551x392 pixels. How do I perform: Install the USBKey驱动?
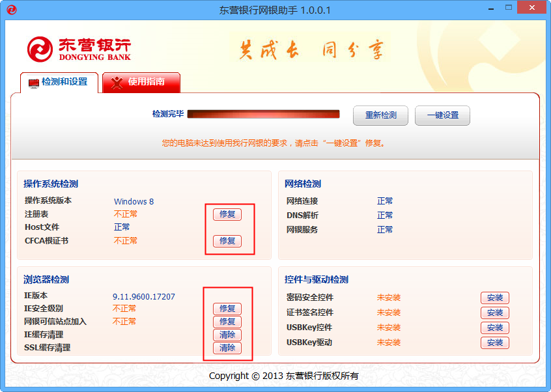(x=495, y=343)
